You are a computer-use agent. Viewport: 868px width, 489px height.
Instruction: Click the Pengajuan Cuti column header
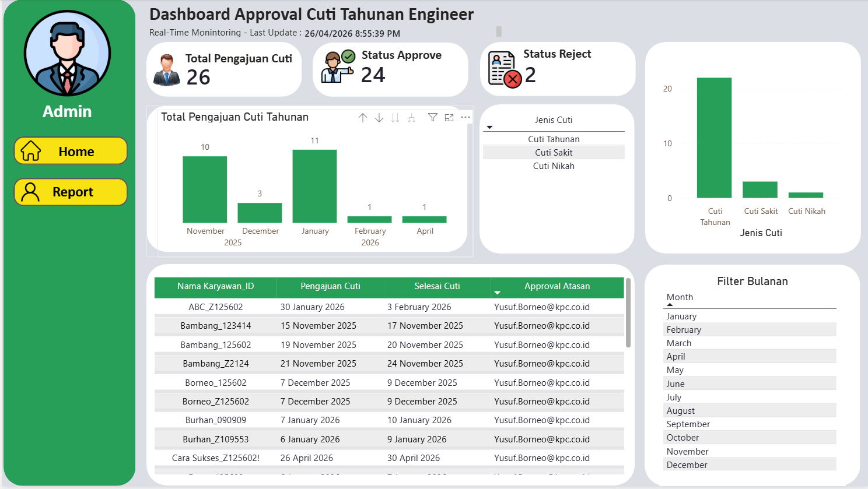[330, 286]
